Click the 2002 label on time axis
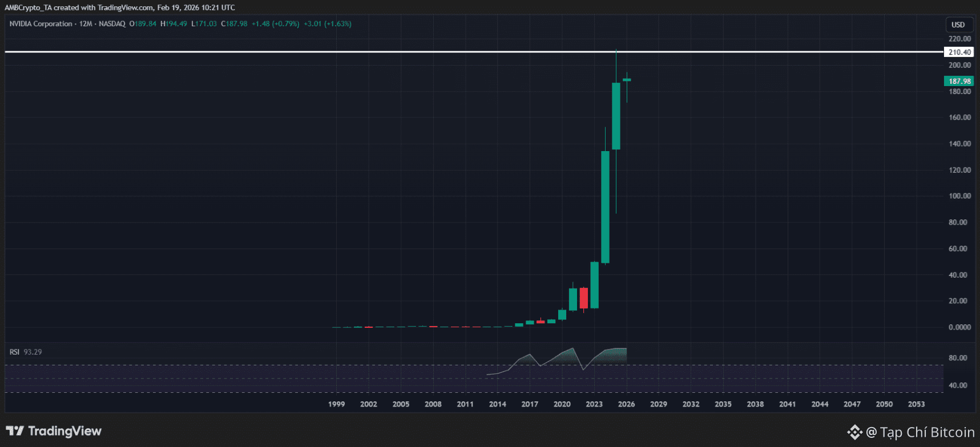Image resolution: width=980 pixels, height=447 pixels. click(369, 404)
